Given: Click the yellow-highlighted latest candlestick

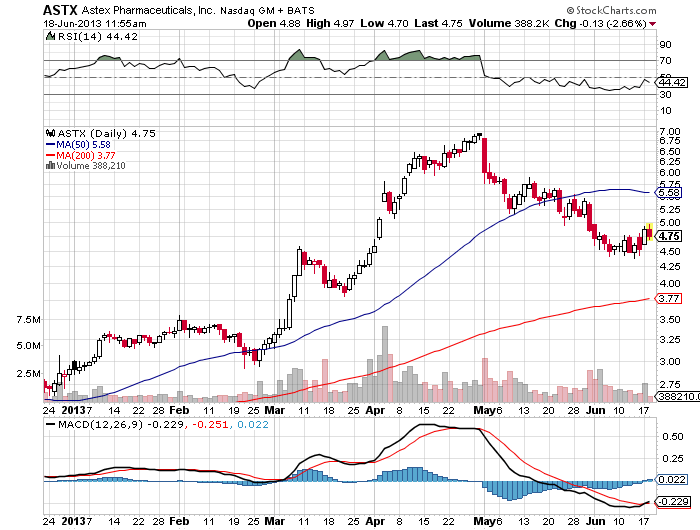Looking at the screenshot, I should pos(650,232).
